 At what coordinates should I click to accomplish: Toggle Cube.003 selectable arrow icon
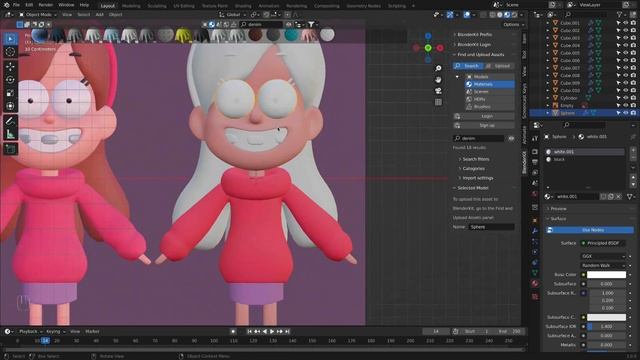618,38
